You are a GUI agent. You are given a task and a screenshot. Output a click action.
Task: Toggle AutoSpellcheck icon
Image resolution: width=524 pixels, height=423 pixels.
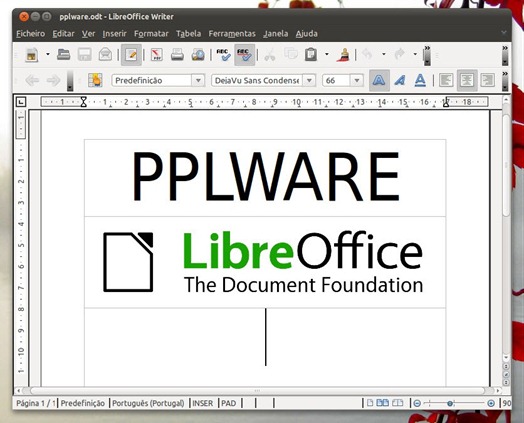coord(244,54)
